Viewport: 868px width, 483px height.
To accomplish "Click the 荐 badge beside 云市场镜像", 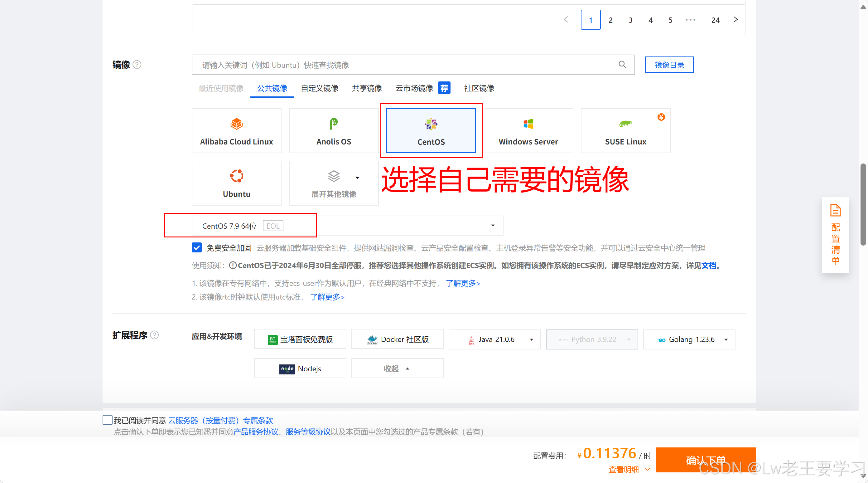I will pyautogui.click(x=444, y=88).
